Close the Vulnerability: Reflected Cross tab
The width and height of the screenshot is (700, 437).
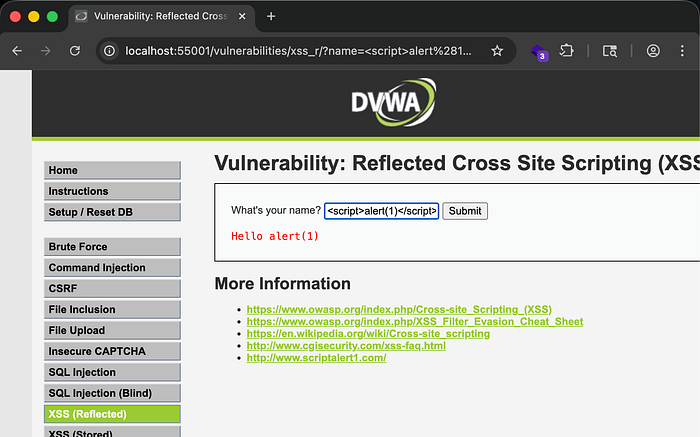[x=242, y=17]
